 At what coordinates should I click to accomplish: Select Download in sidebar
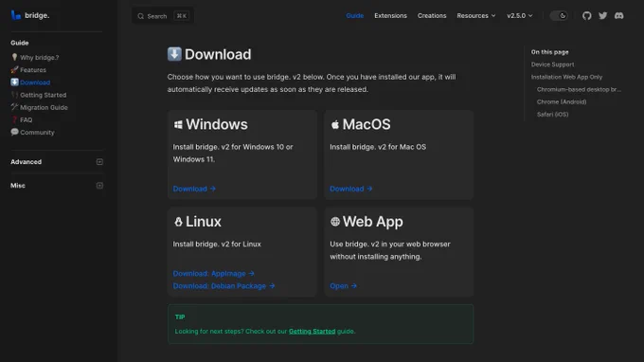click(30, 82)
